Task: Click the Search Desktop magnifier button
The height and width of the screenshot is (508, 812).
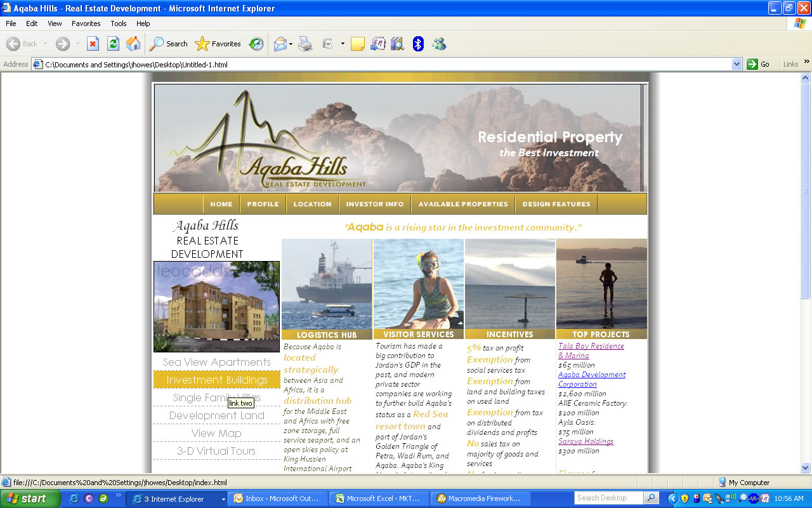Action: tap(652, 498)
